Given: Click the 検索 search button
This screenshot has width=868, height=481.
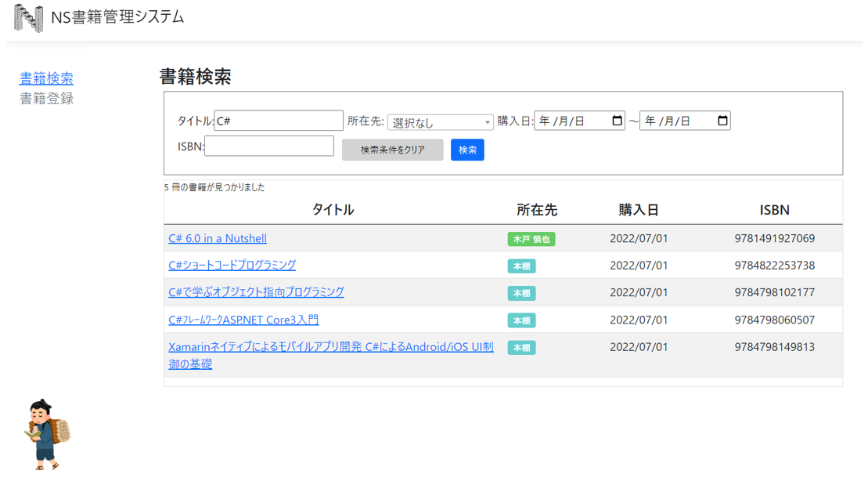Looking at the screenshot, I should pos(467,150).
